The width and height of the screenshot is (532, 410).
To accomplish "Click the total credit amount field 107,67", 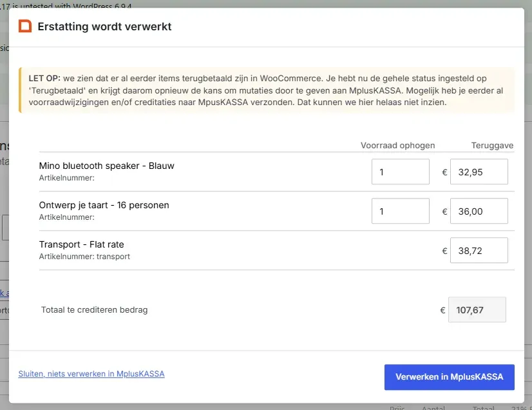I will click(477, 309).
